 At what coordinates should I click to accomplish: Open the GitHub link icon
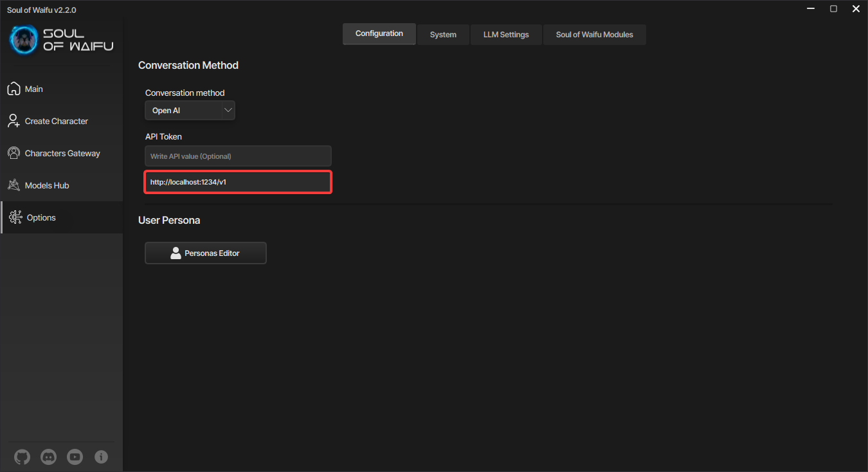click(x=22, y=457)
